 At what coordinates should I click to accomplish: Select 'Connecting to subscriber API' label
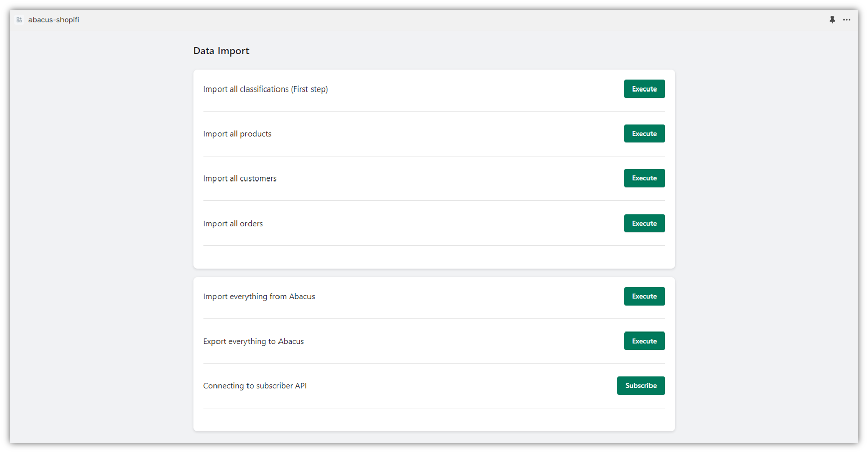[255, 386]
